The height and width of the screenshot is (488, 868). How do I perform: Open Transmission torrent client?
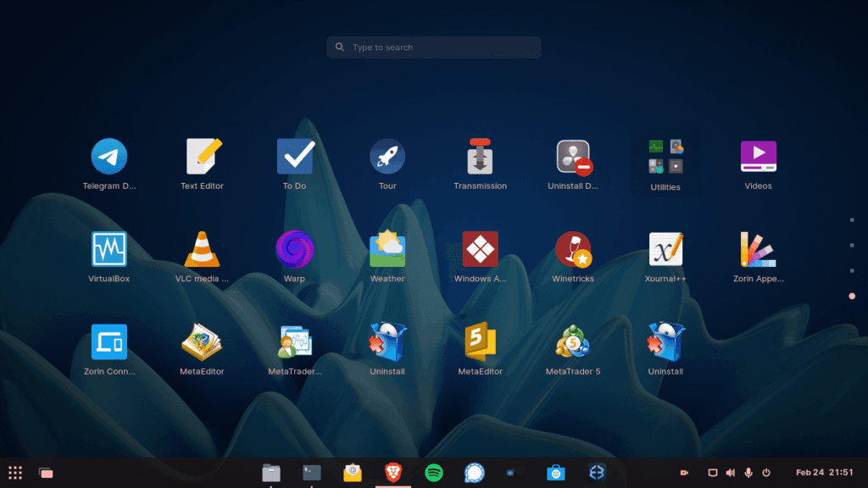tap(480, 157)
